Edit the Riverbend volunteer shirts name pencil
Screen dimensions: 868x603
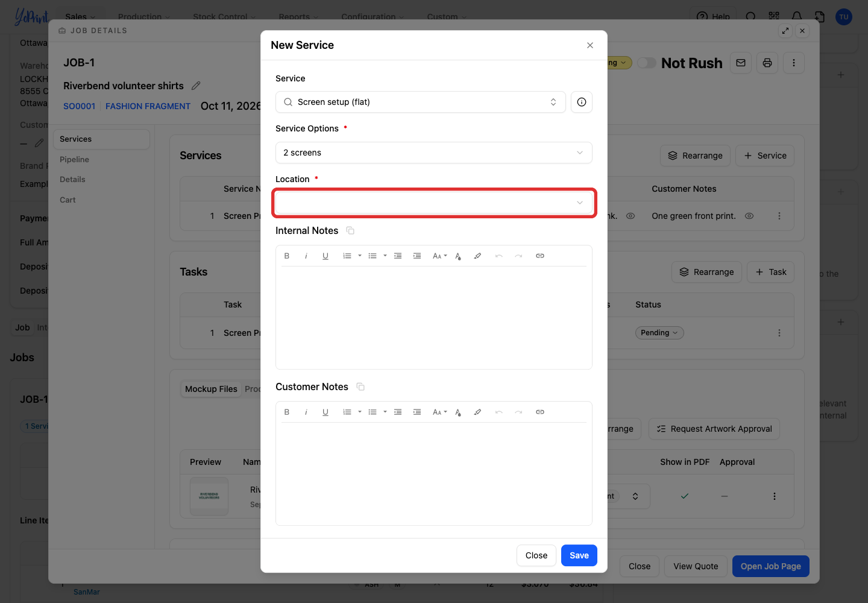tap(196, 86)
